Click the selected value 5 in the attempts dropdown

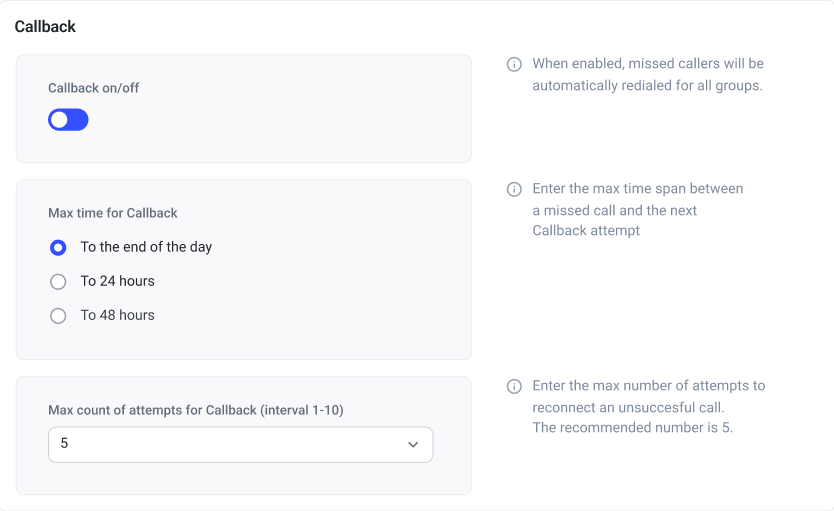65,443
